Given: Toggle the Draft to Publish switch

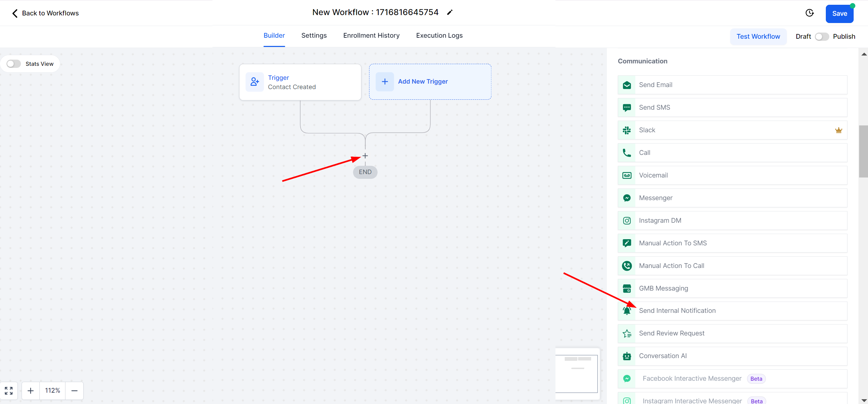Looking at the screenshot, I should (822, 36).
